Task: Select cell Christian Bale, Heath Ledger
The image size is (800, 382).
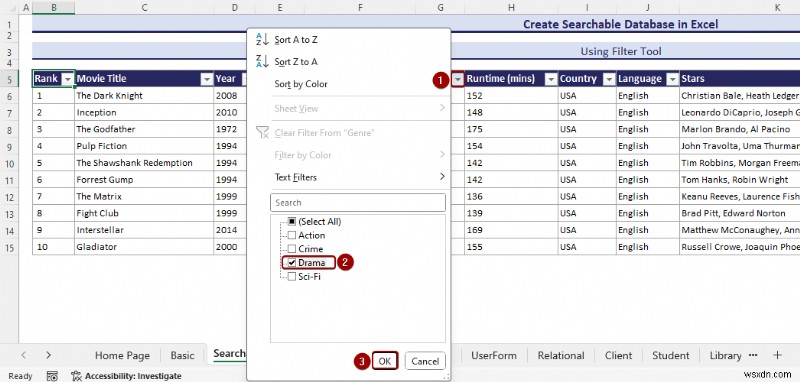Action: point(740,95)
